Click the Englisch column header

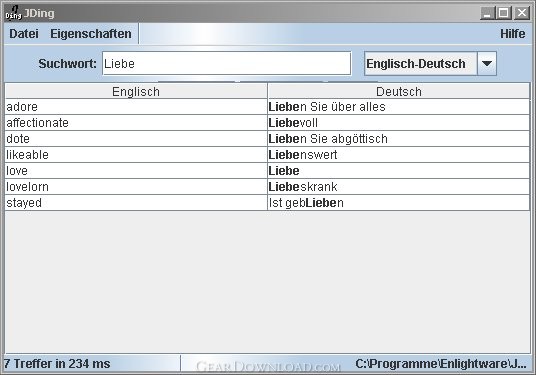(136, 91)
